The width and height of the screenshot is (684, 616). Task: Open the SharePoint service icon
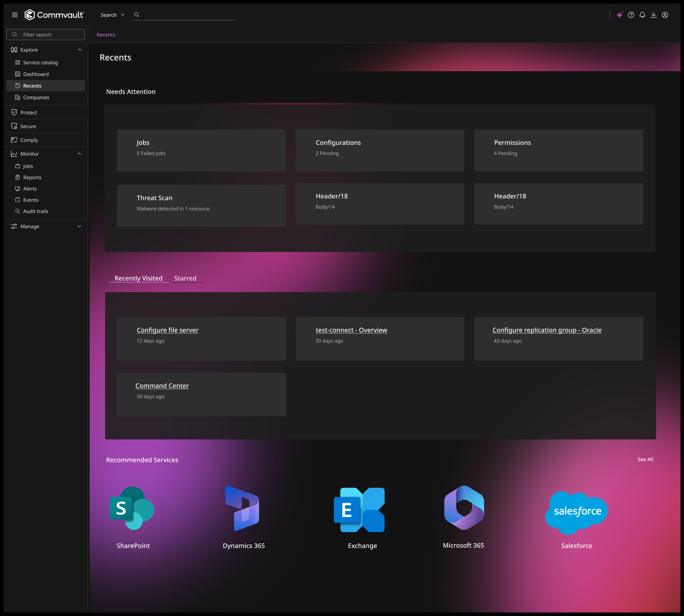point(132,508)
